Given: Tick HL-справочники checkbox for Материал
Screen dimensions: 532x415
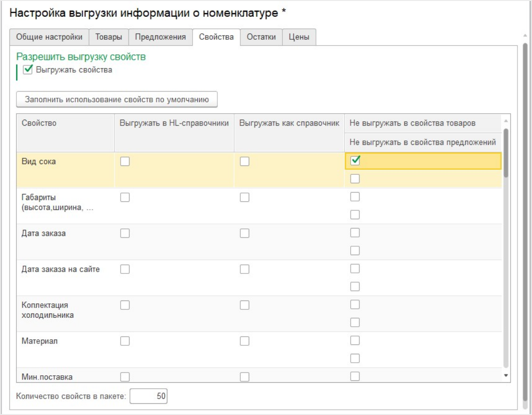Looking at the screenshot, I should 125,341.
